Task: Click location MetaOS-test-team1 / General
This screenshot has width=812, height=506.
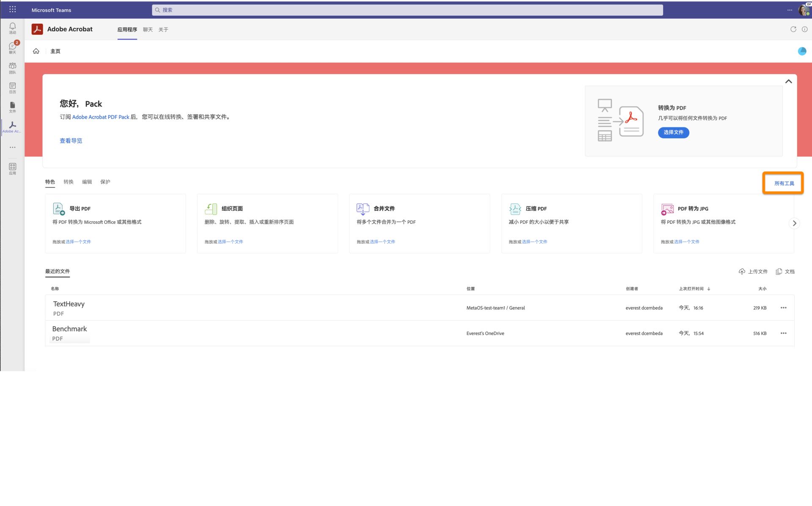Action: coord(496,308)
